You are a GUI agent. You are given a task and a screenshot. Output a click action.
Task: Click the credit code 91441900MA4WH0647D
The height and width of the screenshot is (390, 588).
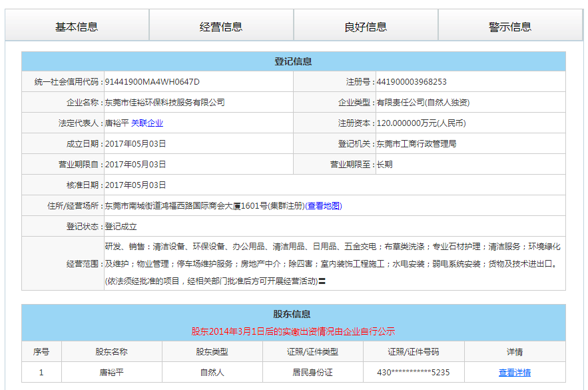[152, 82]
